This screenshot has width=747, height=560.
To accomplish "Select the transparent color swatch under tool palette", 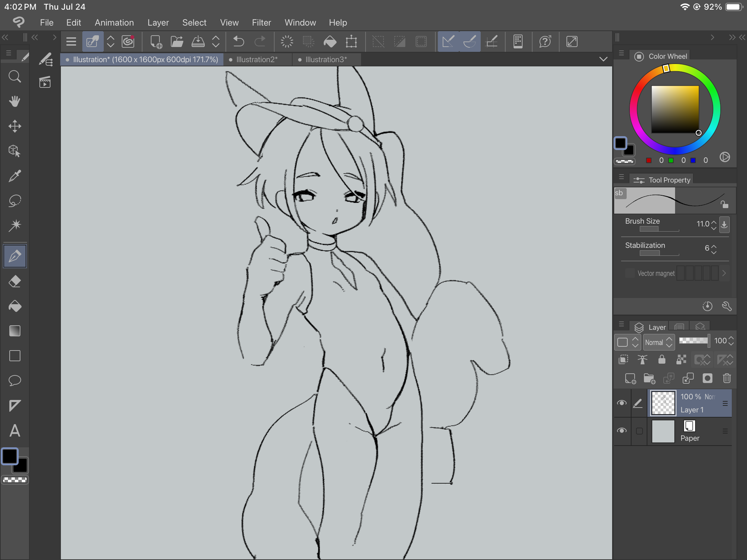I will click(15, 480).
